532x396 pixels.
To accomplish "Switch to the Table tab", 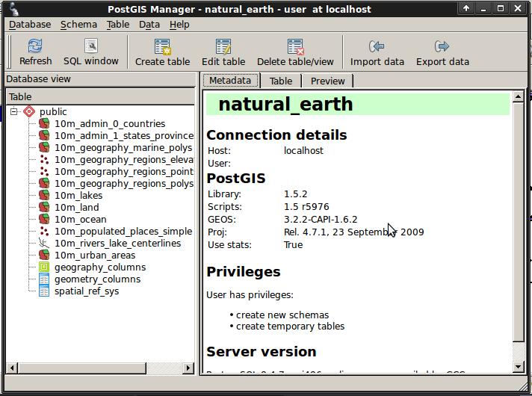I will [x=281, y=81].
